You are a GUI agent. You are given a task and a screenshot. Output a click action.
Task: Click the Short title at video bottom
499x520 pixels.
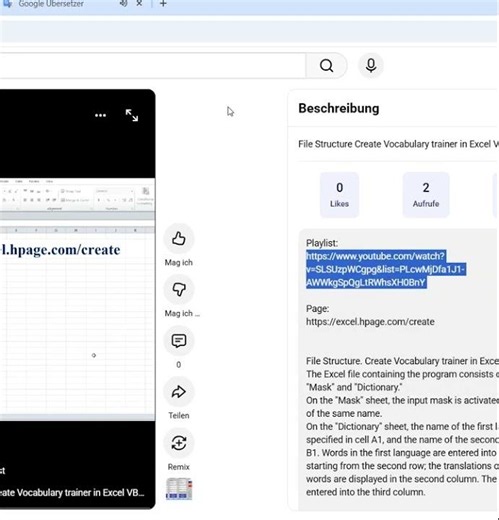point(72,493)
